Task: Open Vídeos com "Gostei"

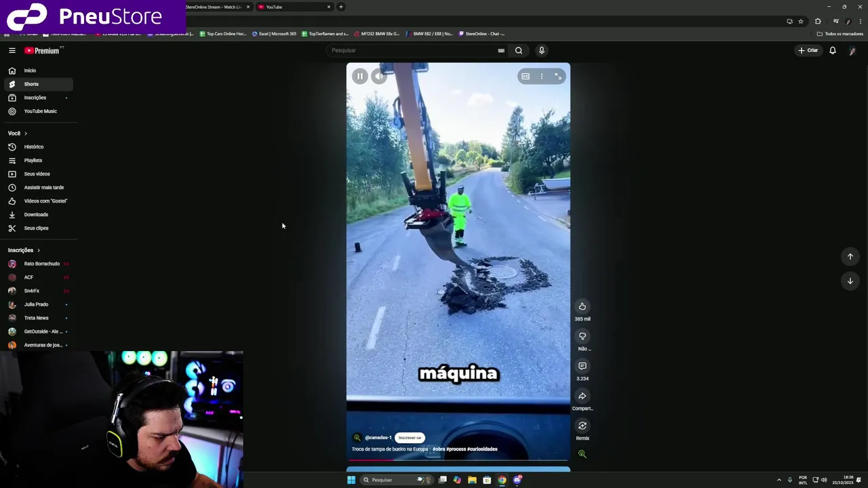Action: [38, 201]
